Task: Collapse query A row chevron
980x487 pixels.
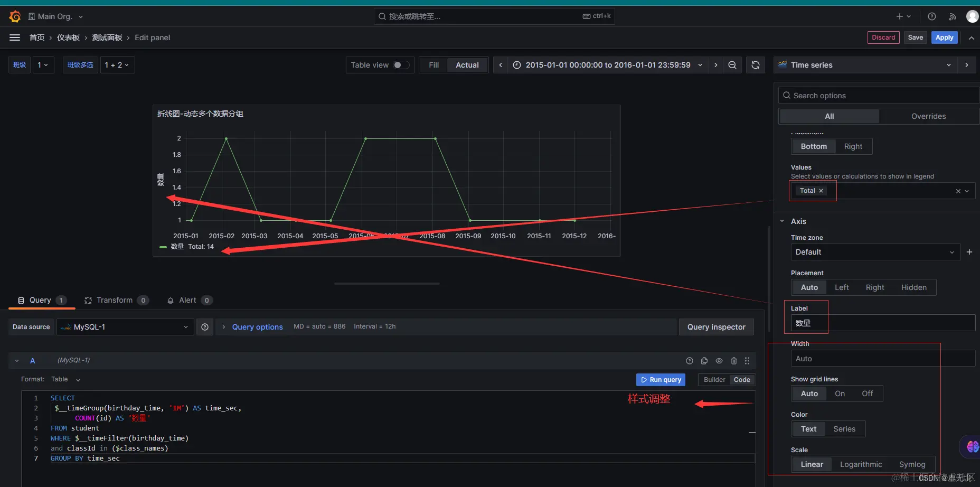Action: 17,361
